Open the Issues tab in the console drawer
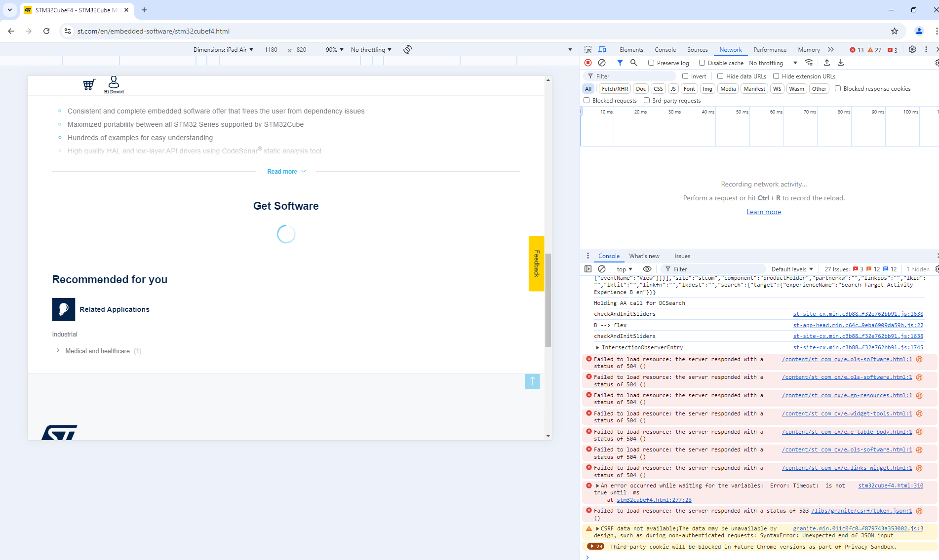Image resolution: width=939 pixels, height=560 pixels. (682, 256)
